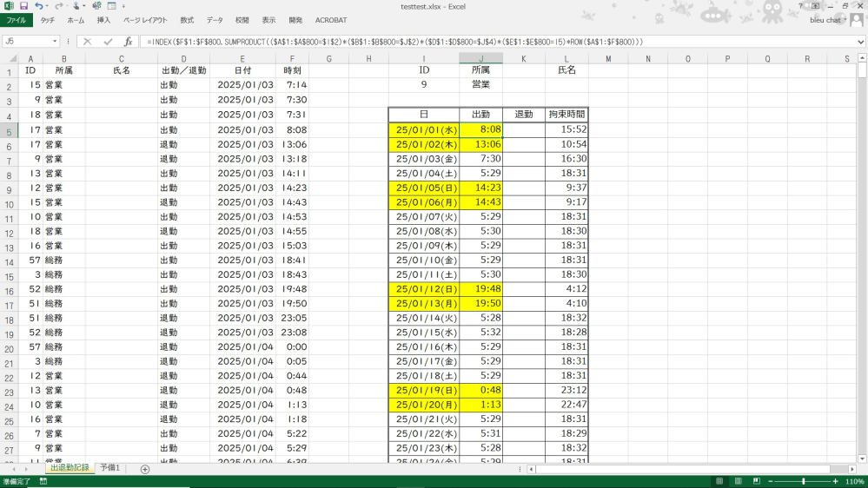Click macro recording icon in status bar
Screen dimensions: 868x488
(43, 481)
